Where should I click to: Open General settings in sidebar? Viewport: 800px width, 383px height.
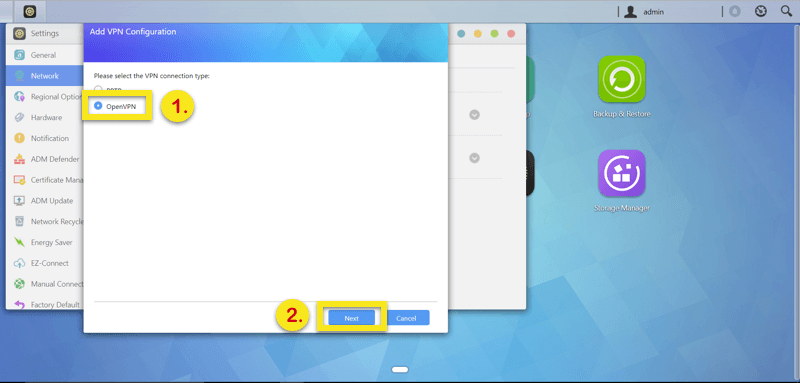click(45, 55)
